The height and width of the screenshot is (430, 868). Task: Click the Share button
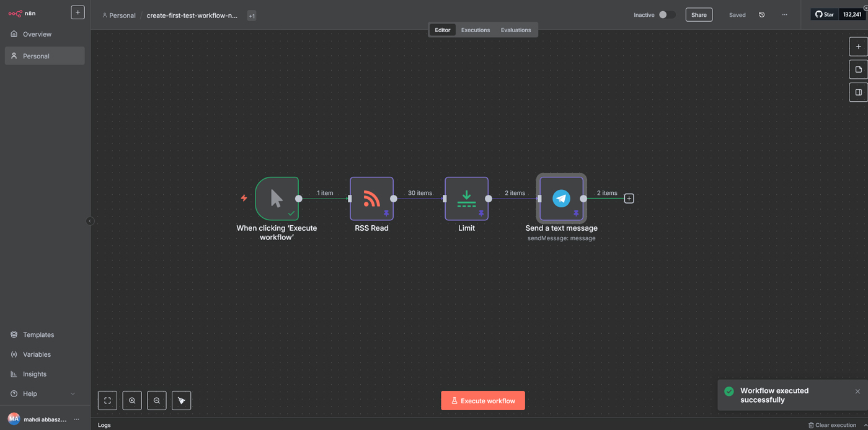699,15
